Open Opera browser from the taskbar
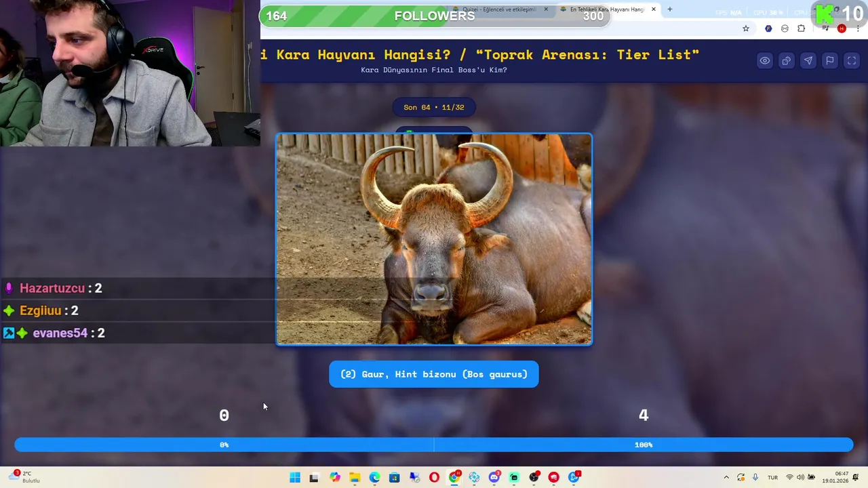868x488 pixels. [434, 478]
